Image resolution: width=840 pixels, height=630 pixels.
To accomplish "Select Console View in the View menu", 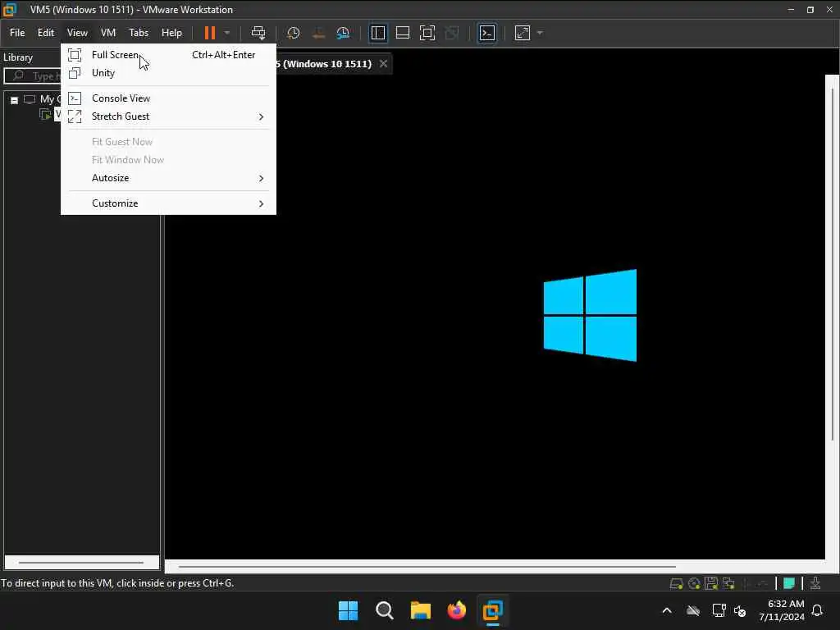I will 168,98.
